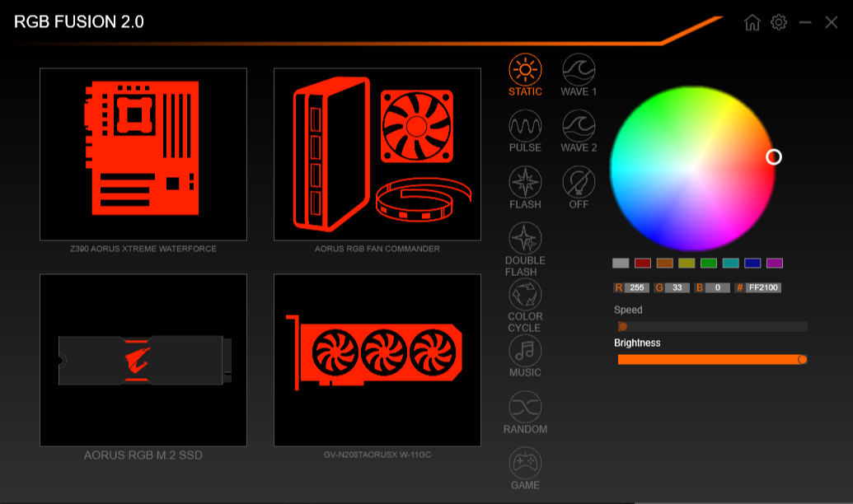Image resolution: width=853 pixels, height=504 pixels.
Task: Enable the Color Cycle effect
Action: [525, 305]
